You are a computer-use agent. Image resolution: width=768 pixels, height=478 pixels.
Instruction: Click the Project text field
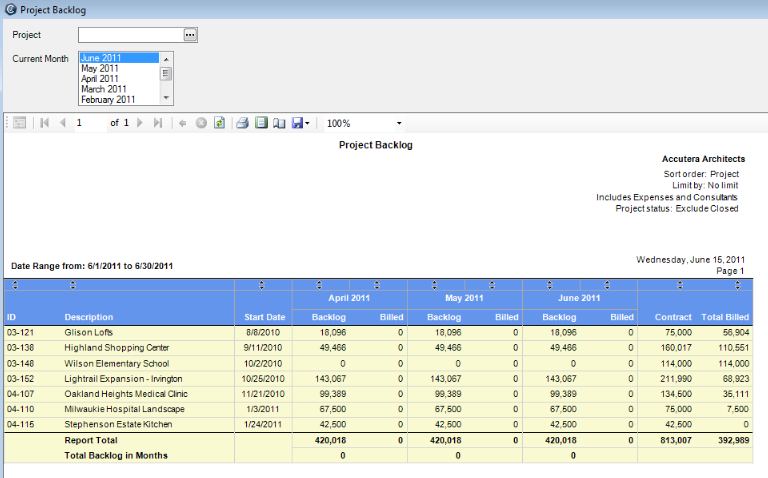[x=130, y=35]
